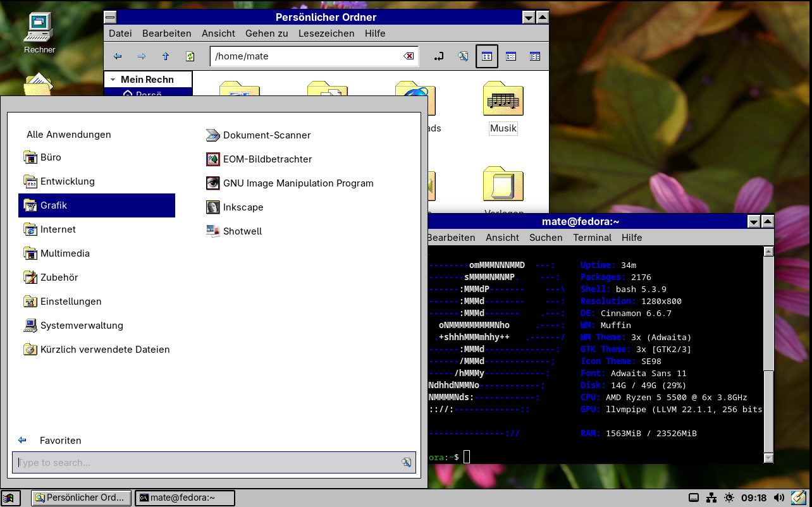This screenshot has height=507, width=812.
Task: Select the Entwicklung category
Action: click(97, 181)
